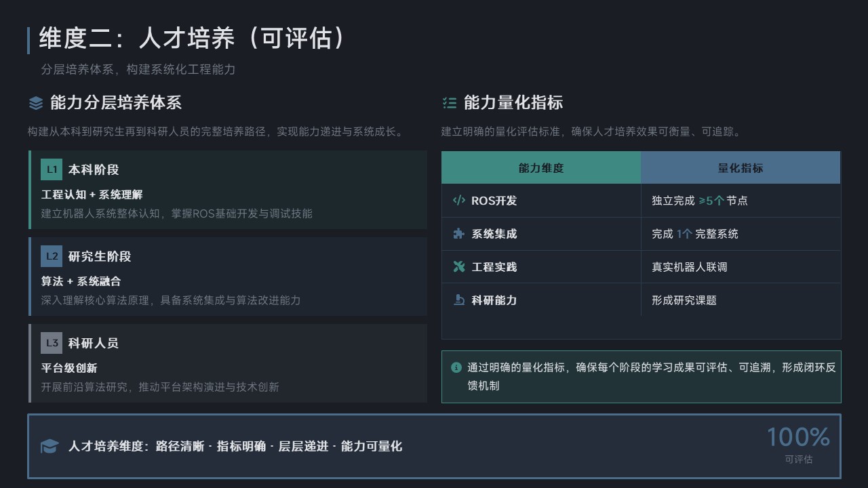This screenshot has height=488, width=868.
Task: Click the microscope icon for 科研能力
Action: click(459, 300)
